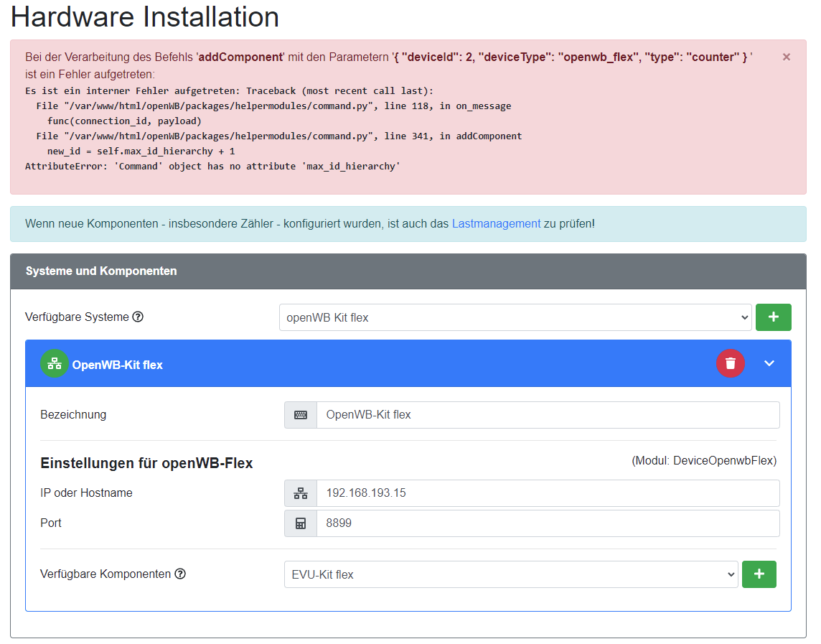Image resolution: width=821 pixels, height=644 pixels.
Task: Click keyboard icon beside Bezeichnung field
Action: coord(301,415)
